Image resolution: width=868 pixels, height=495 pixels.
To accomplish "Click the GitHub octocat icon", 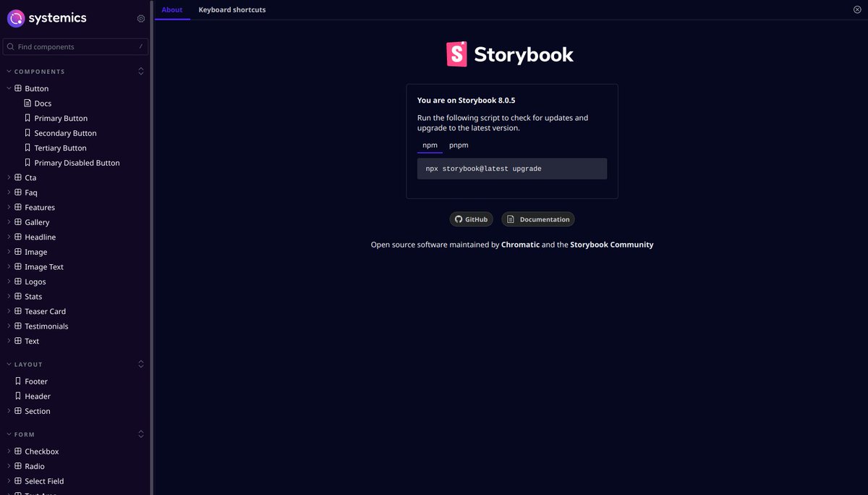I will pos(459,219).
